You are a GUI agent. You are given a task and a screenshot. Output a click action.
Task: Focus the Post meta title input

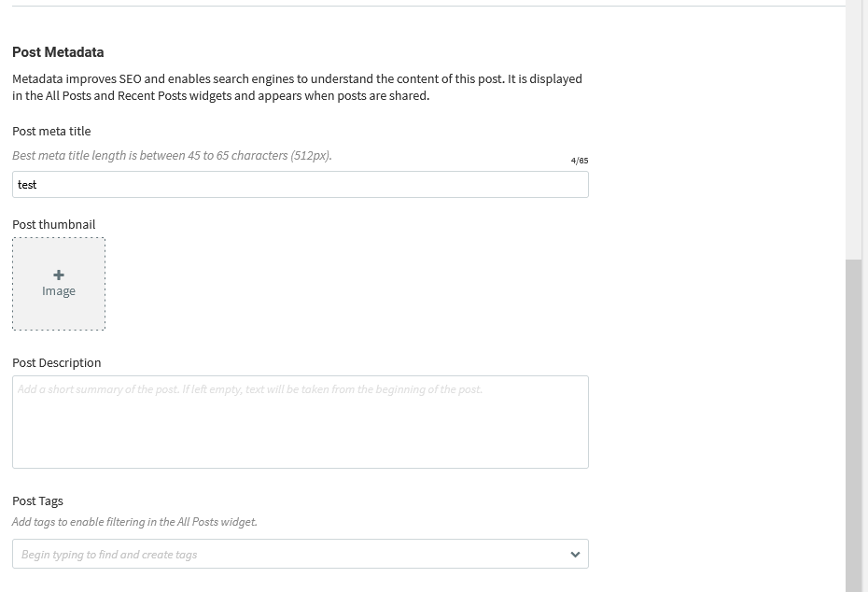[x=301, y=184]
